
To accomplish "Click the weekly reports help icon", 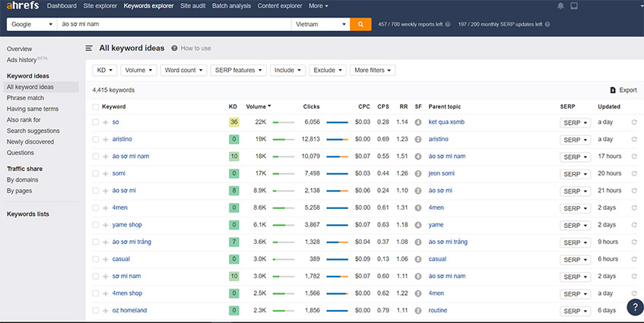I will tap(448, 24).
